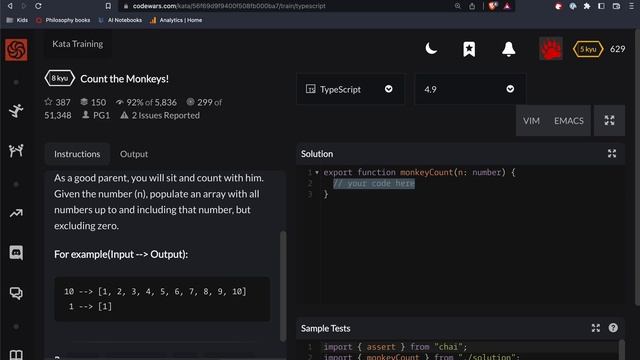Image resolution: width=640 pixels, height=360 pixels.
Task: Open the Brave shields lion icon
Action: tap(493, 6)
